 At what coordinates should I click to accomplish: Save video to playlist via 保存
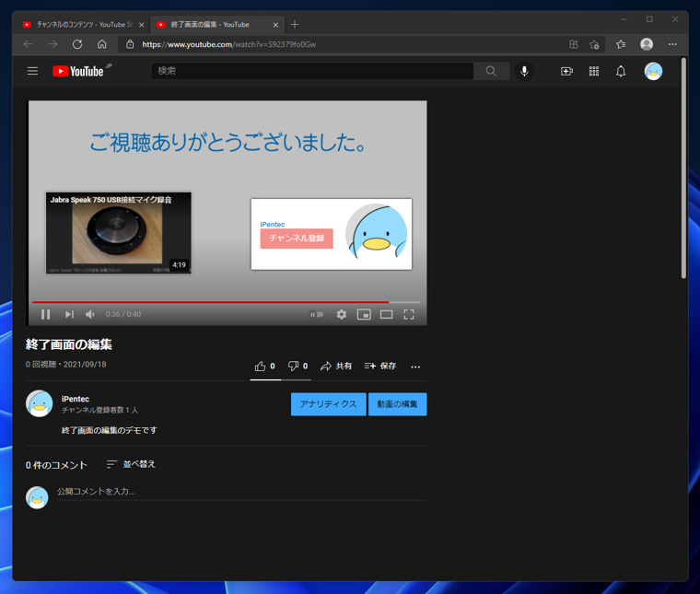click(x=379, y=366)
